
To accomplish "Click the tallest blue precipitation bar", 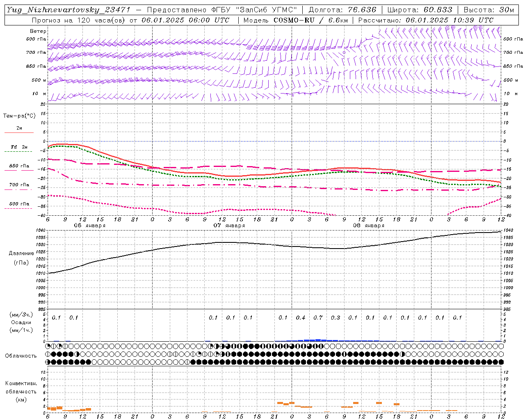I will [318, 340].
